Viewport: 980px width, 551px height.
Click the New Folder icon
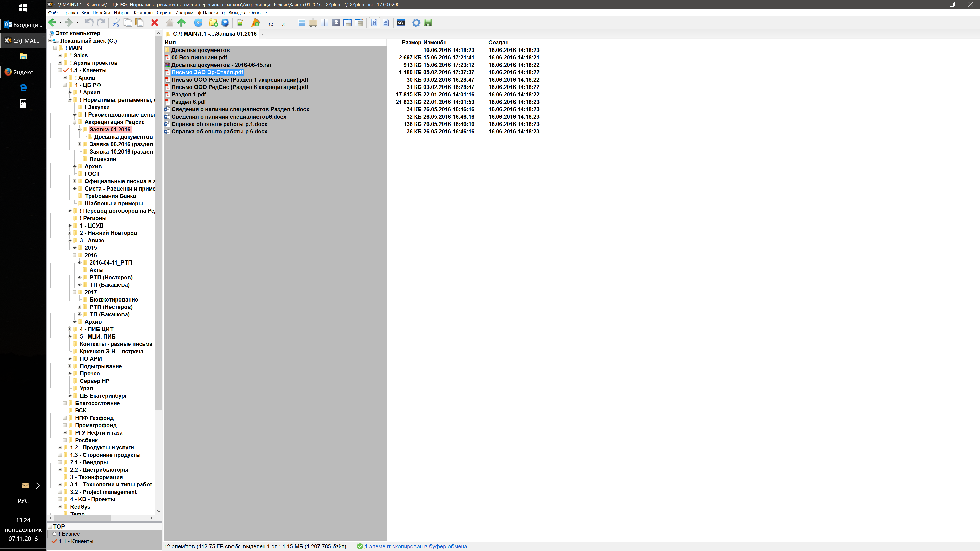tap(213, 23)
